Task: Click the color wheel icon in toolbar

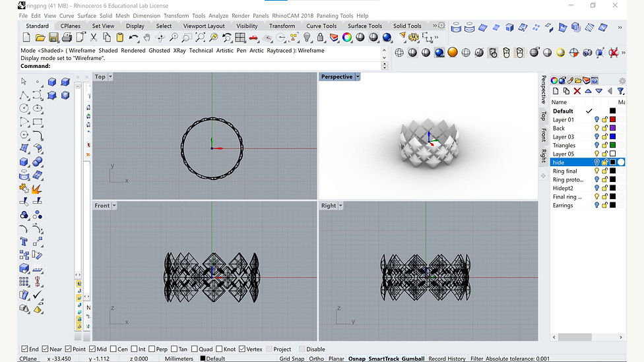Action: point(347,38)
